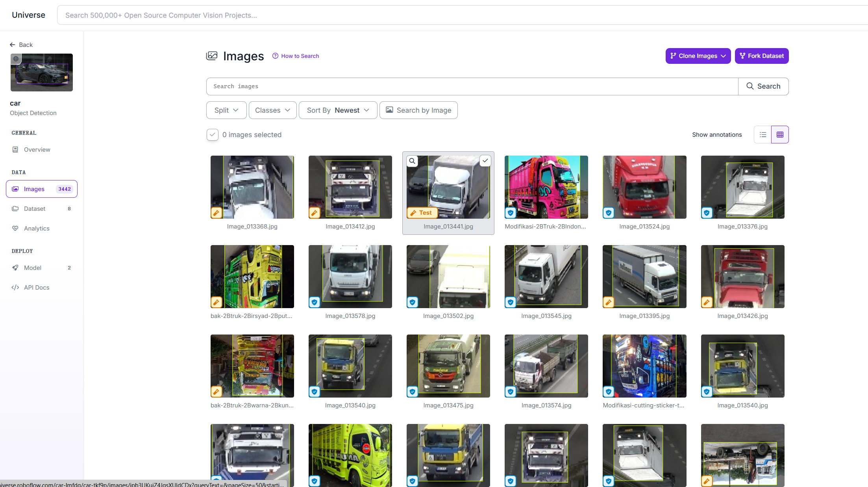Toggle Show annotations
Image resolution: width=868 pixels, height=487 pixels.
click(717, 135)
